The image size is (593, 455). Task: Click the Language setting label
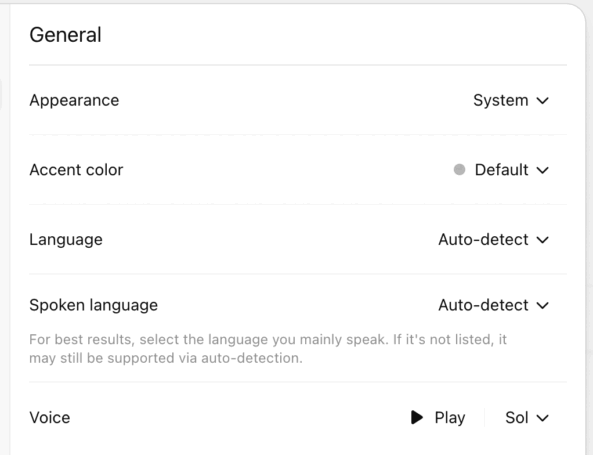[x=66, y=240]
